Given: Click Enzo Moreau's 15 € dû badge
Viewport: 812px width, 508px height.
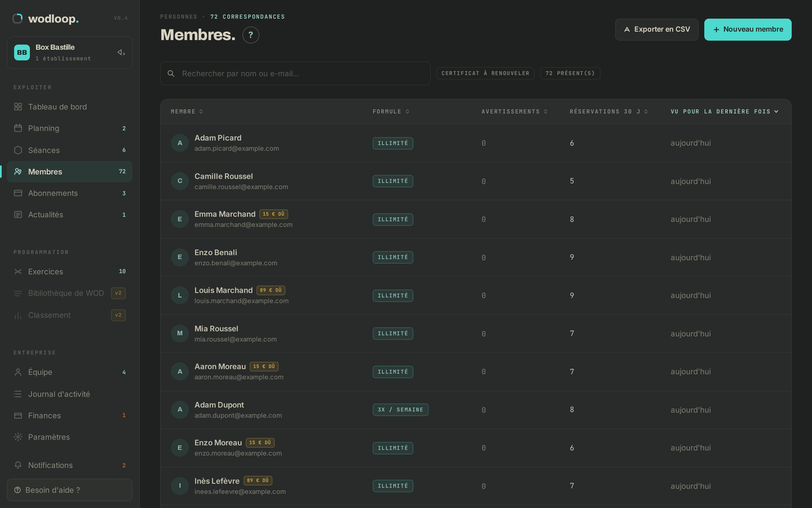Looking at the screenshot, I should coord(260,443).
